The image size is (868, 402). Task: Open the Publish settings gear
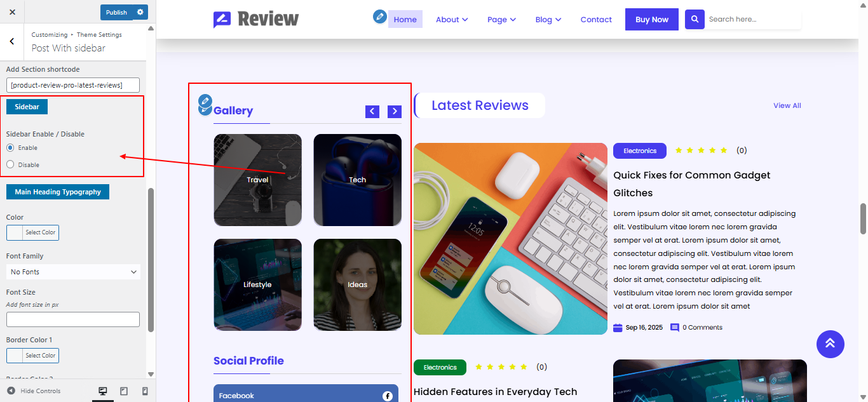[x=140, y=12]
